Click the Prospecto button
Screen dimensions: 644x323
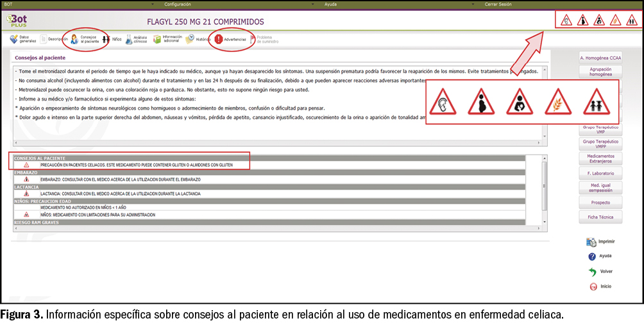(600, 203)
